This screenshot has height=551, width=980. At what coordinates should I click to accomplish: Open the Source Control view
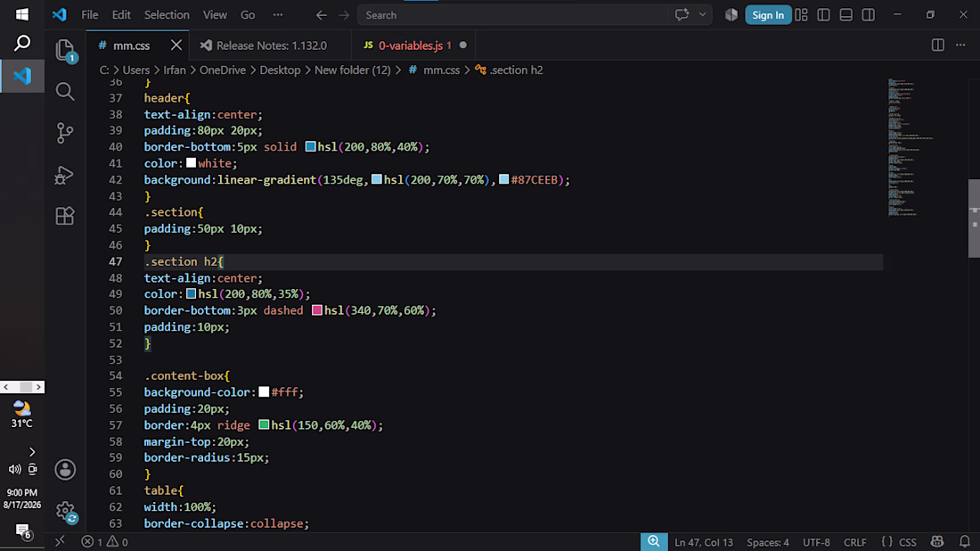tap(65, 133)
